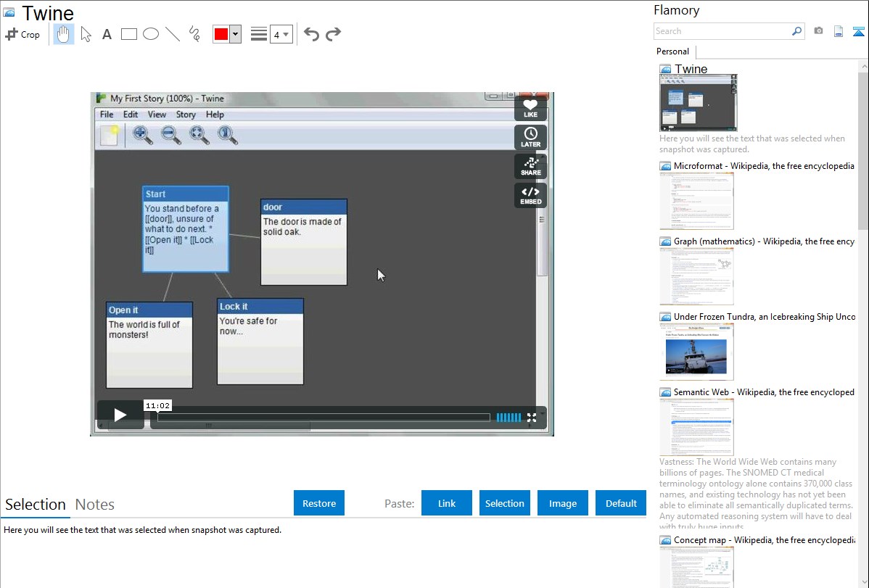The image size is (869, 588).
Task: Click the Link paste button
Action: tap(447, 503)
